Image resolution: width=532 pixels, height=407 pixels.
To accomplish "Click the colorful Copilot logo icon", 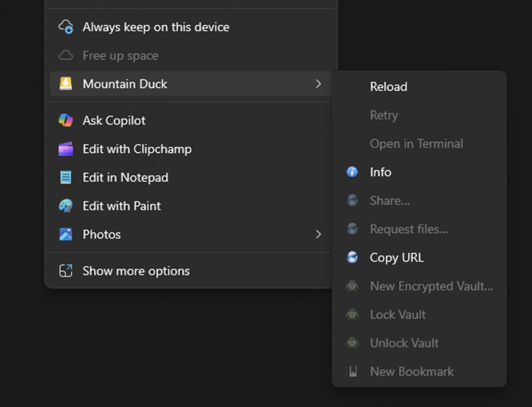I will click(x=66, y=120).
